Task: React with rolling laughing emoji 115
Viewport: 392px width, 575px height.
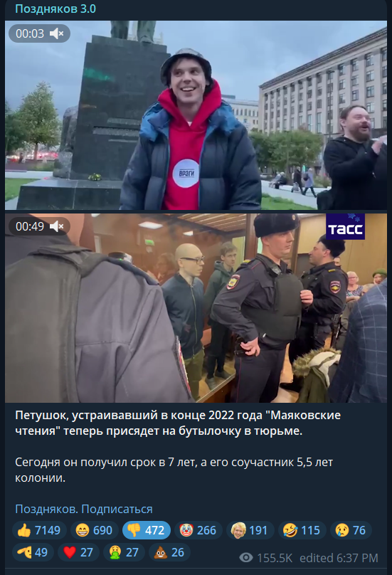Action: [302, 530]
